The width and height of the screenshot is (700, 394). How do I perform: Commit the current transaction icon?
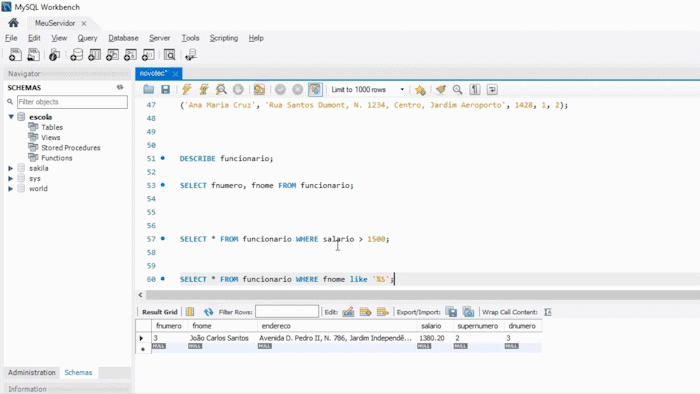pos(280,89)
